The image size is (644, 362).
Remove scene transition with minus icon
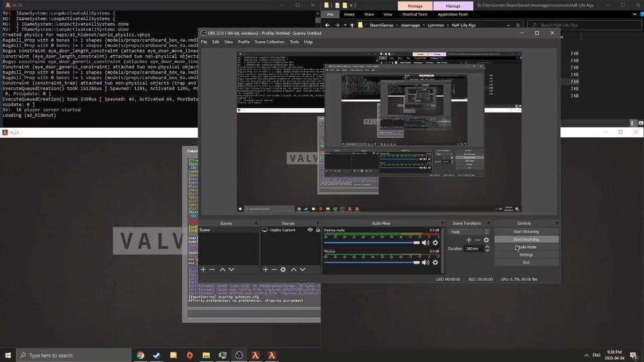click(x=477, y=240)
